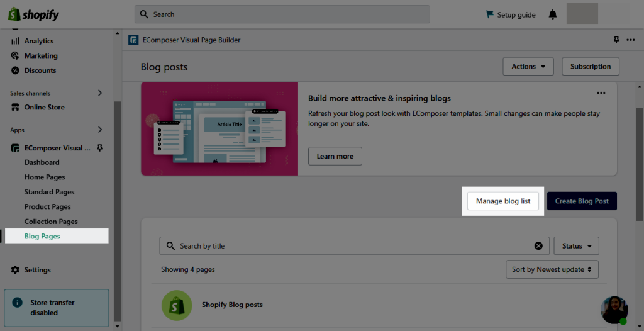Click the Subscription button
This screenshot has height=331, width=644.
[591, 67]
